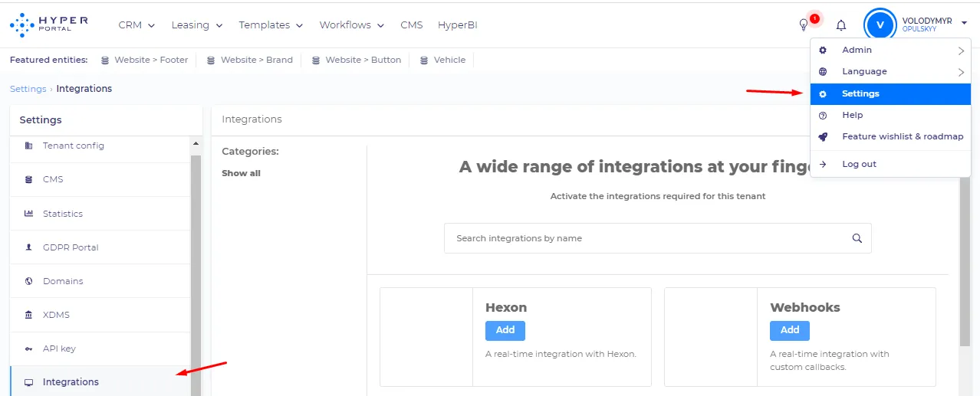Add the Hexon integration
This screenshot has height=396, width=980.
click(x=505, y=330)
